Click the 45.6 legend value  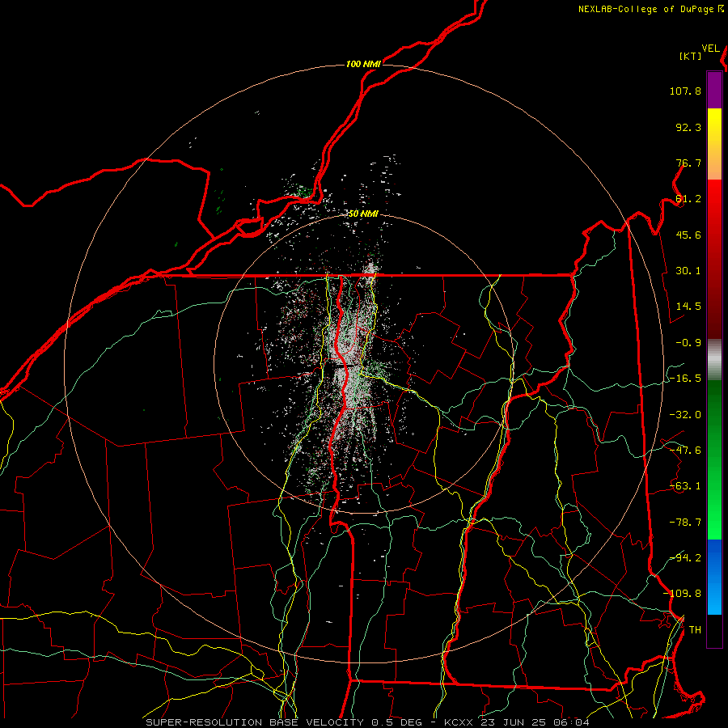click(688, 235)
